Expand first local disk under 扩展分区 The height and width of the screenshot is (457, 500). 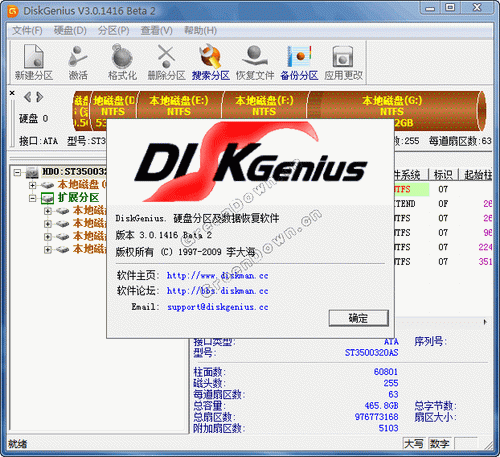[x=48, y=211]
